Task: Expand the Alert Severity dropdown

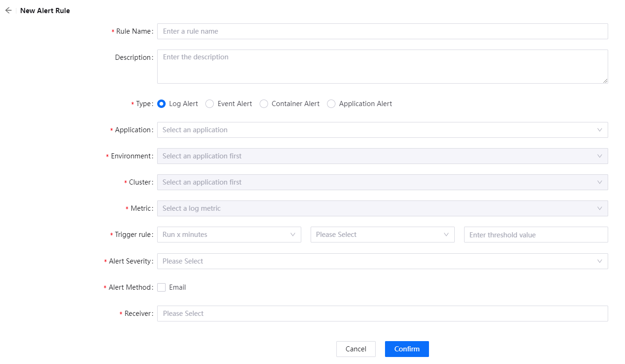Action: tap(382, 261)
